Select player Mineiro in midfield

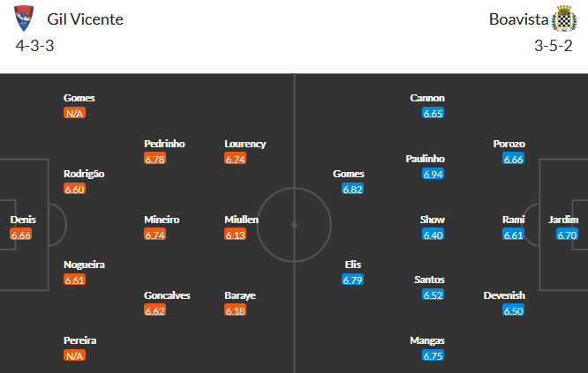162,220
